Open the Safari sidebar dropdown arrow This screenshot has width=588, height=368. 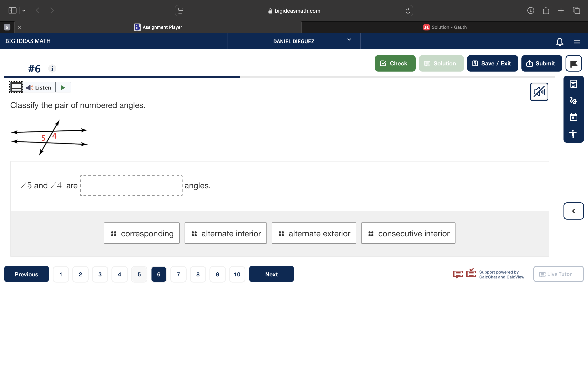(x=23, y=10)
